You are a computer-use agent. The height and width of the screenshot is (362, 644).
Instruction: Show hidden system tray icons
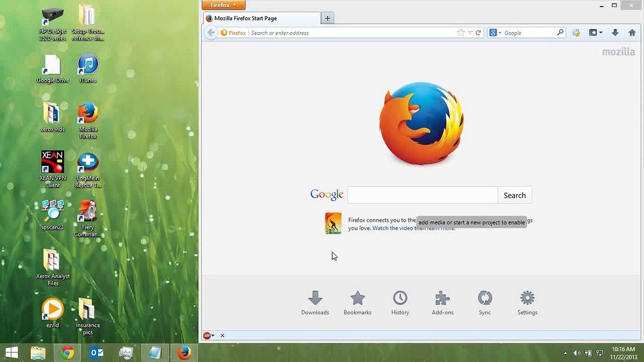click(x=566, y=353)
